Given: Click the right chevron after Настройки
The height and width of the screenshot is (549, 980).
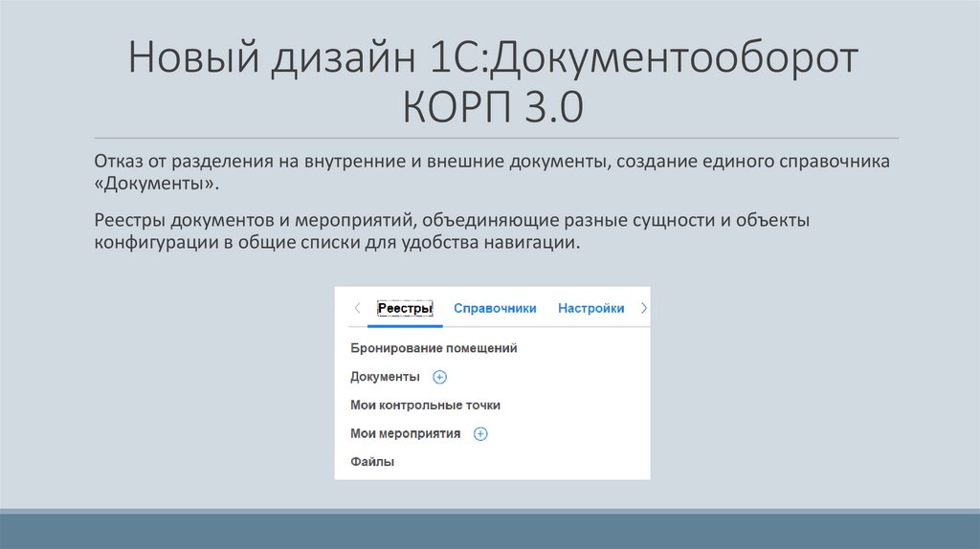Looking at the screenshot, I should coord(644,308).
